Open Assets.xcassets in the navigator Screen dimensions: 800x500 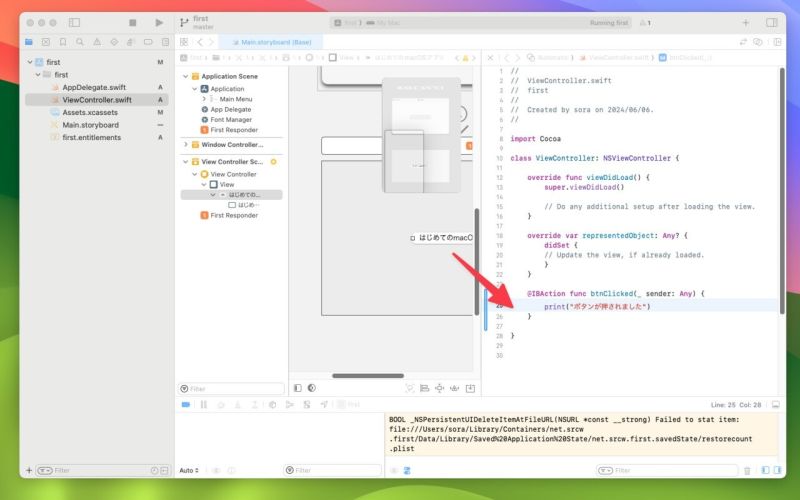(x=90, y=112)
